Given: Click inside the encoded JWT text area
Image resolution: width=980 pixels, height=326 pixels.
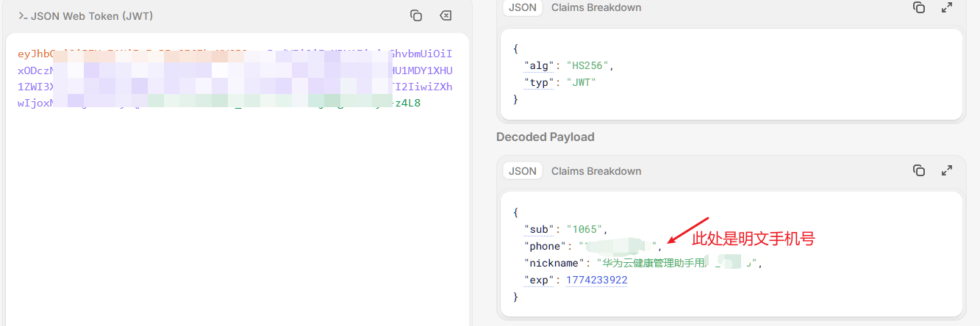Looking at the screenshot, I should (x=235, y=220).
